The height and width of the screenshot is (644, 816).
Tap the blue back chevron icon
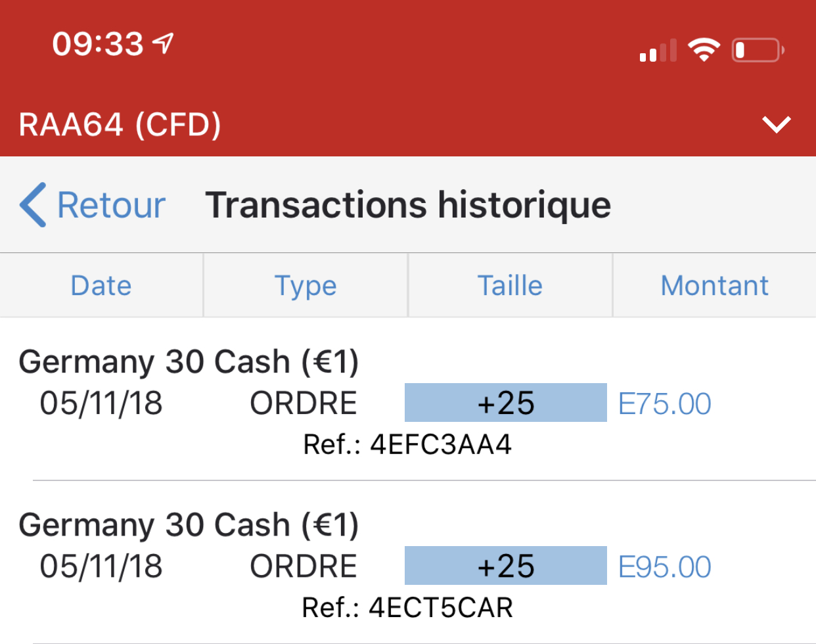tap(33, 205)
